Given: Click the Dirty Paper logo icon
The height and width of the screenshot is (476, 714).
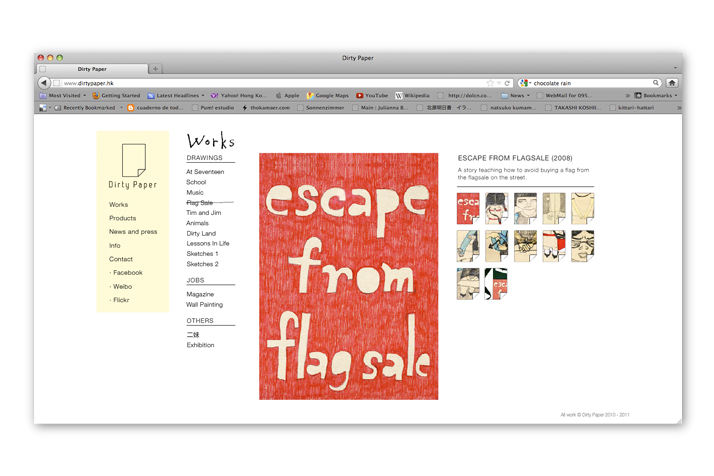Looking at the screenshot, I should click(133, 160).
